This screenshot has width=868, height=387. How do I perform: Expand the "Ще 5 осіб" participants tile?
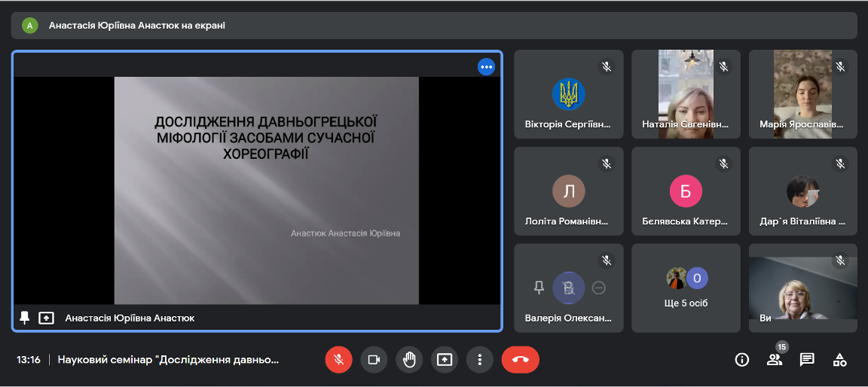coord(686,288)
